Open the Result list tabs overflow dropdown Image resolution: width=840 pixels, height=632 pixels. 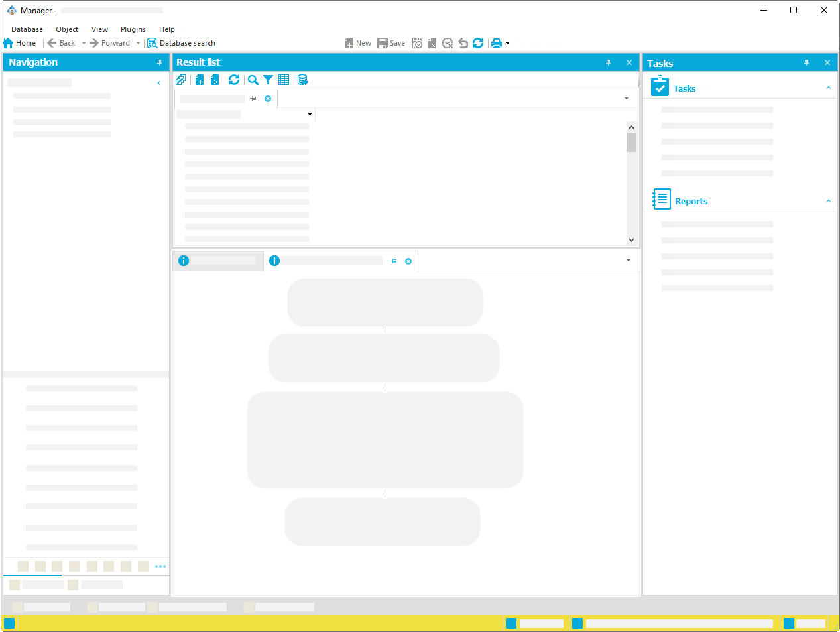click(x=627, y=99)
